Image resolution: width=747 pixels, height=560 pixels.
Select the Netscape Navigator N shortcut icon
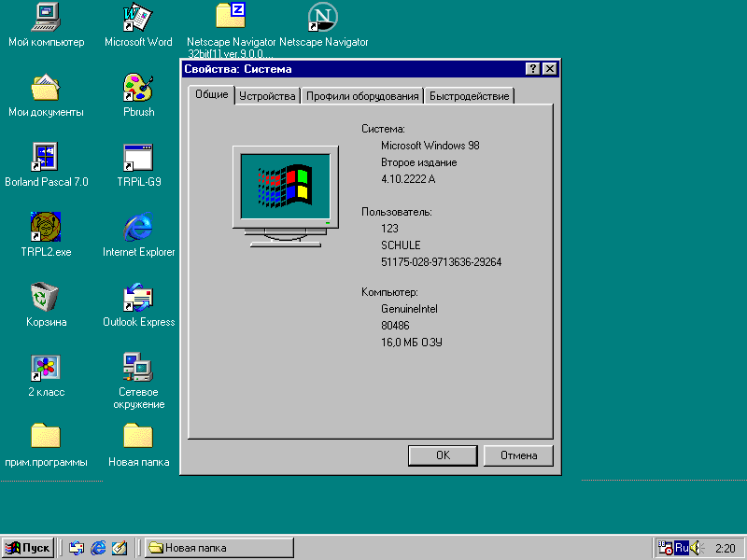tap(322, 17)
